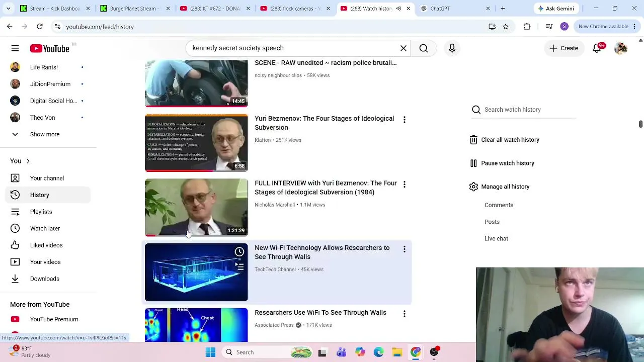Open the Create dropdown
Viewport: 644px width, 362px height.
563,48
